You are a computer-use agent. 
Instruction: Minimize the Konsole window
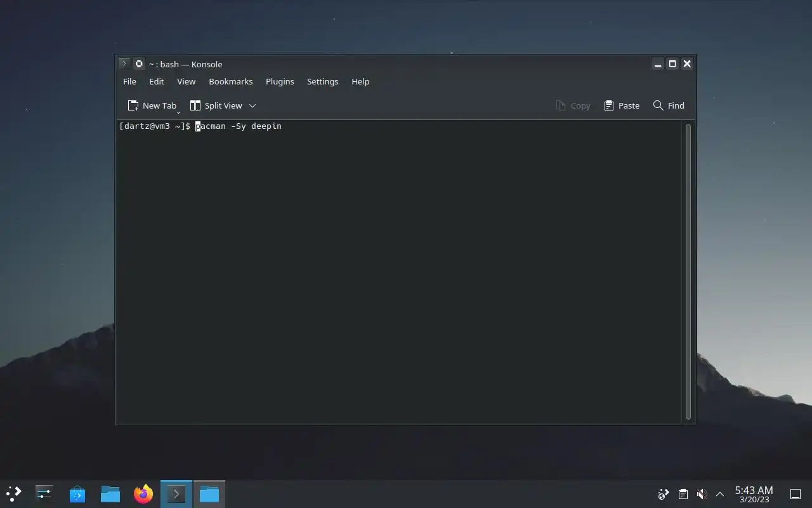point(658,63)
